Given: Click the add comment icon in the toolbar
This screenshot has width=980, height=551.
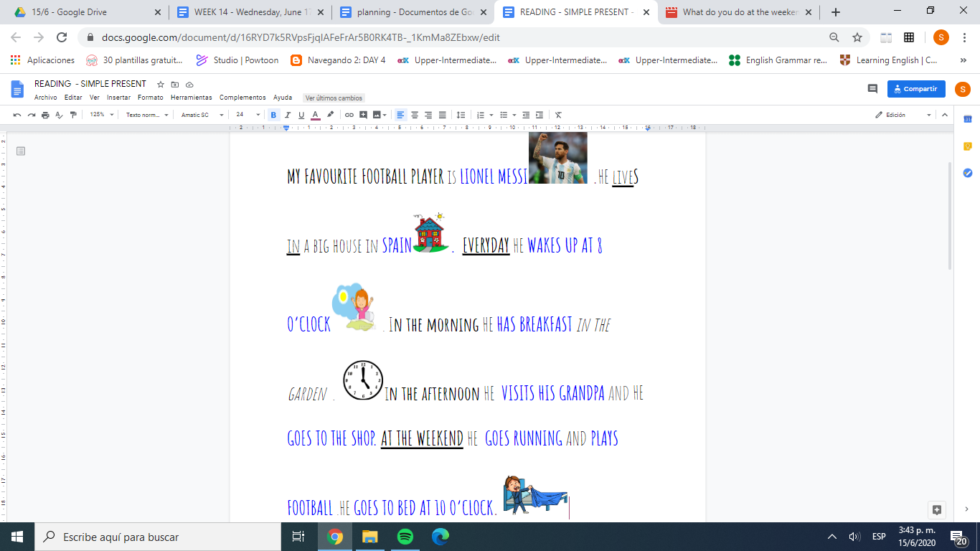Looking at the screenshot, I should [x=363, y=115].
